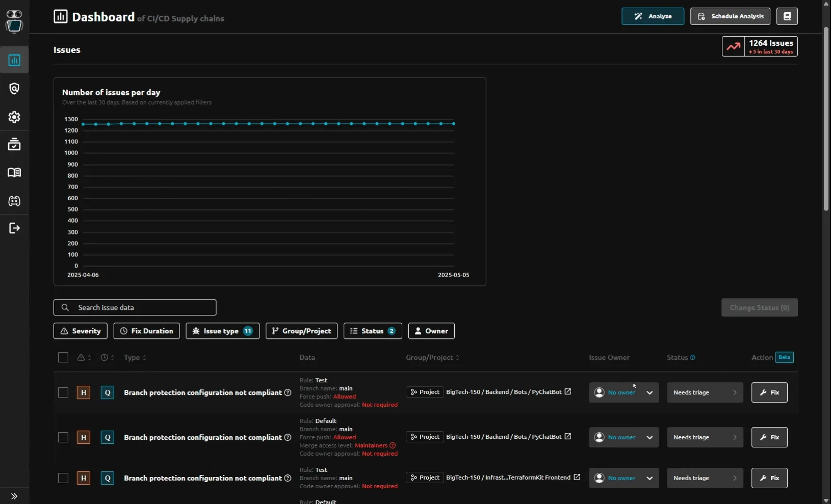Open Settings via the gear icon
The width and height of the screenshot is (831, 504).
click(14, 117)
